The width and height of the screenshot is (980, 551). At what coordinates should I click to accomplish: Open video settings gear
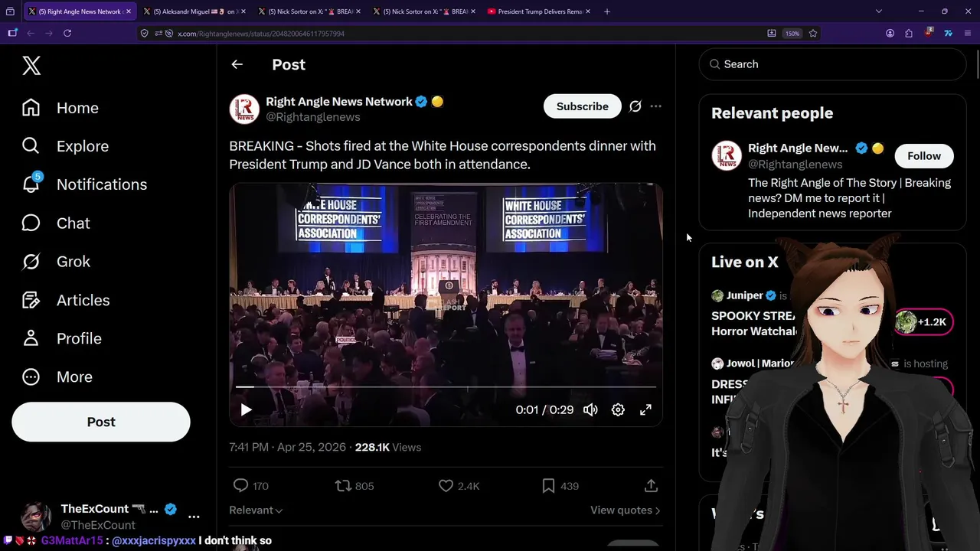click(618, 409)
